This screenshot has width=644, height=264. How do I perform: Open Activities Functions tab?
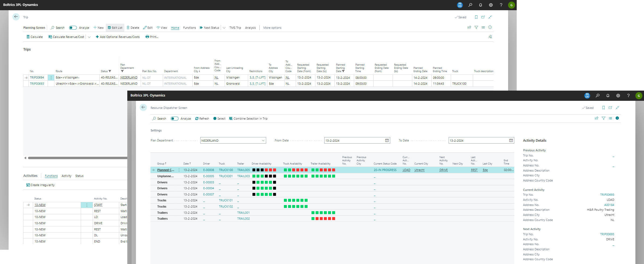click(x=51, y=176)
